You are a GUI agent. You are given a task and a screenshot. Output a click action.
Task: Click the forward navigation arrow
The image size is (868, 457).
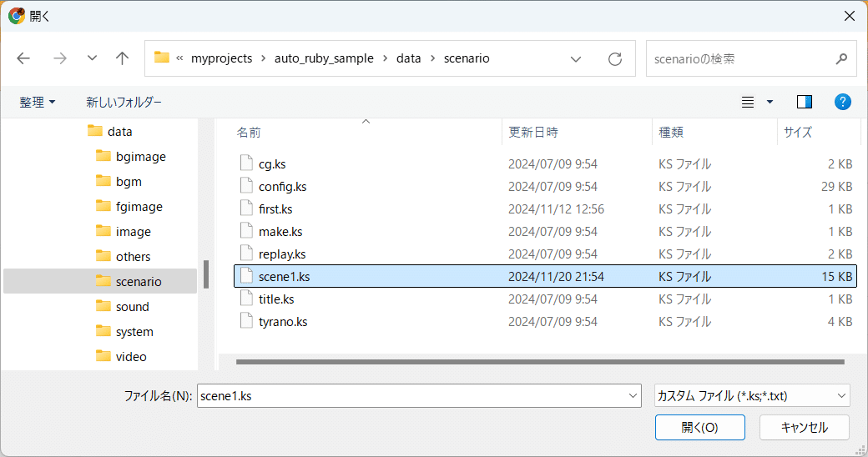pos(60,58)
